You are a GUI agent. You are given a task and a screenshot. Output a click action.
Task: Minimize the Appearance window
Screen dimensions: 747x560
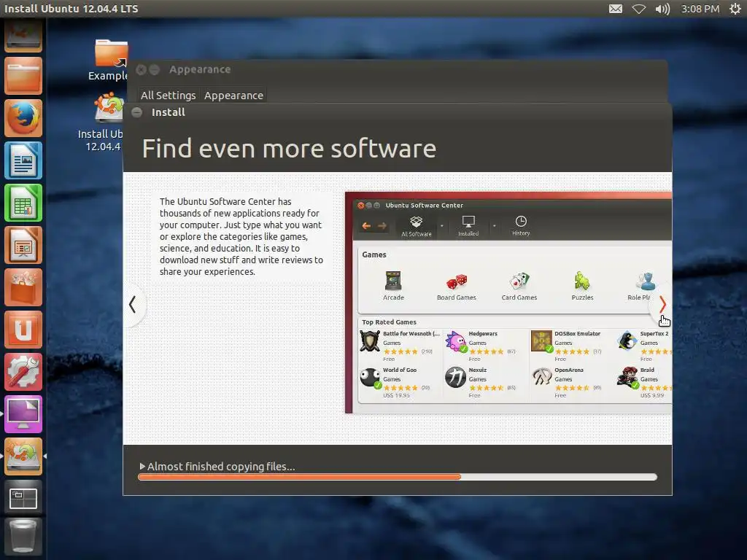tap(155, 69)
